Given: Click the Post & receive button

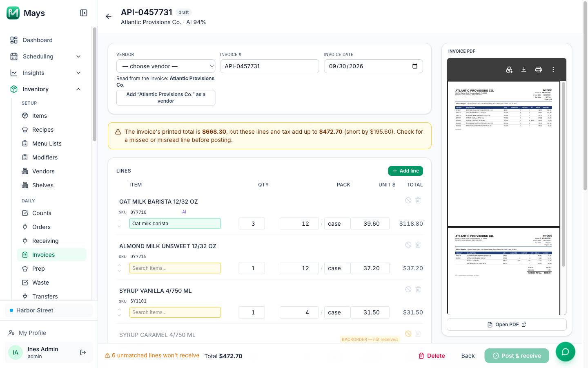Looking at the screenshot, I should point(517,356).
